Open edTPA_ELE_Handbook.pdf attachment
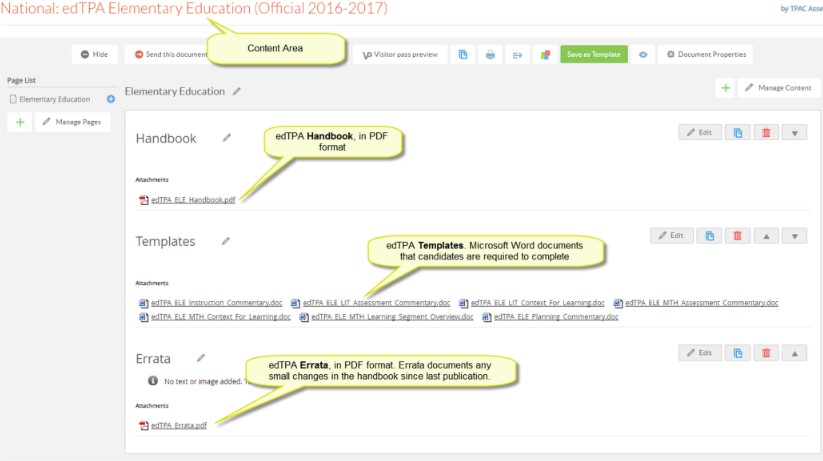The height and width of the screenshot is (461, 823). tap(193, 200)
